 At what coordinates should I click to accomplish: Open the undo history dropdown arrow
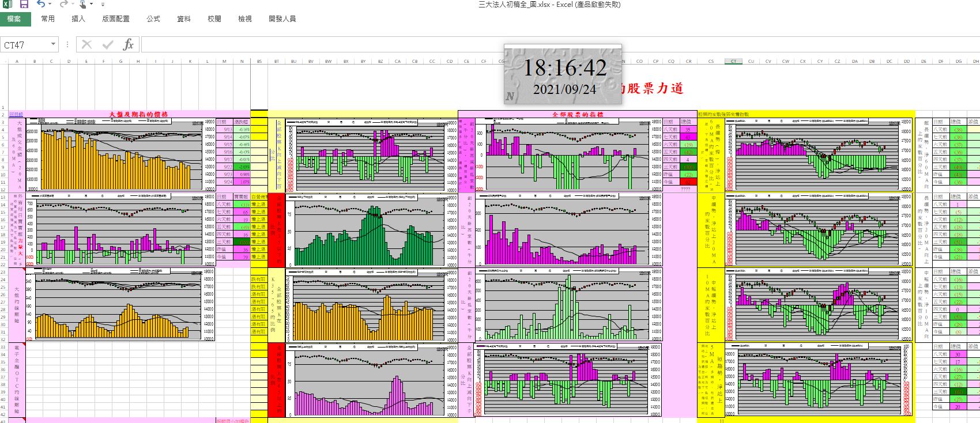51,5
